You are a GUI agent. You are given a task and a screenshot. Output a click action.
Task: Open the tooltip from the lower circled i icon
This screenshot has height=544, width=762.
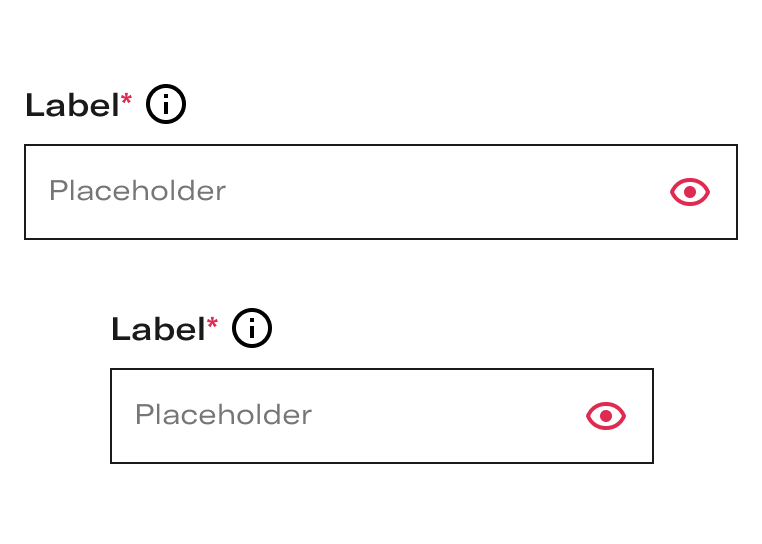[252, 328]
